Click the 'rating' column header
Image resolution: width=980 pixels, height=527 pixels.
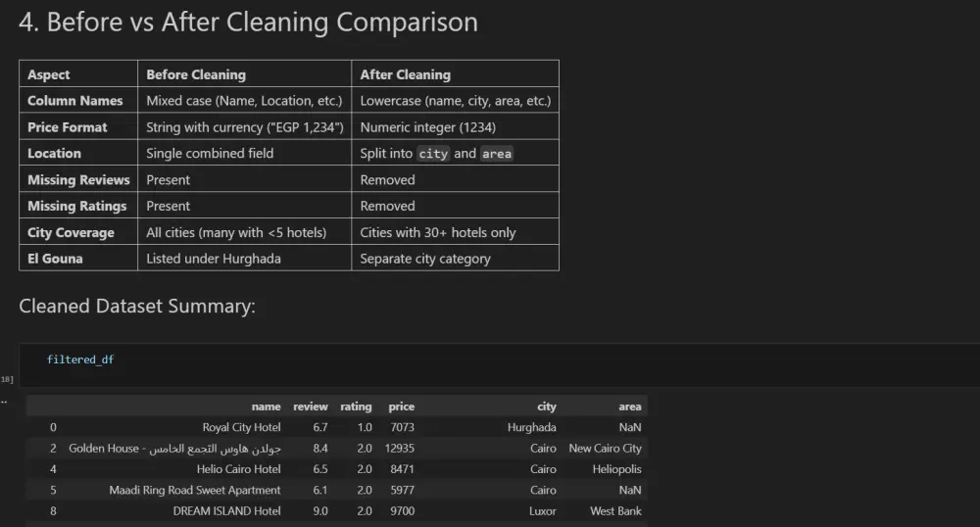[356, 407]
